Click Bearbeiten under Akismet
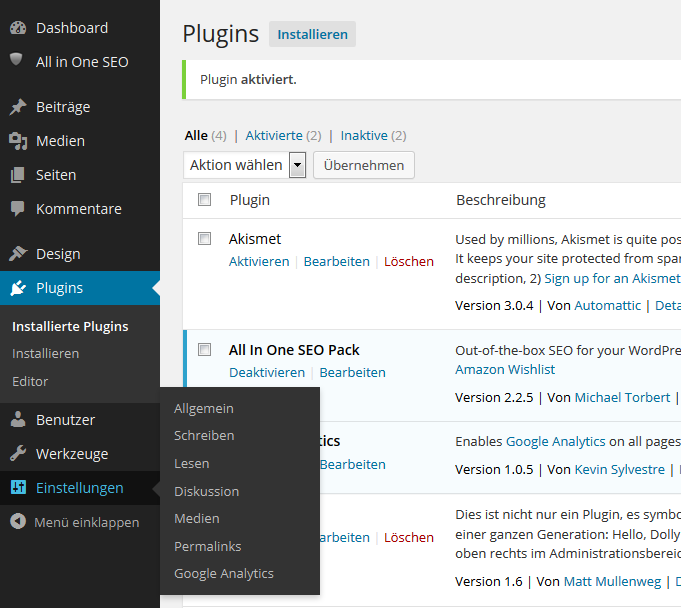The width and height of the screenshot is (681, 608). coord(337,261)
